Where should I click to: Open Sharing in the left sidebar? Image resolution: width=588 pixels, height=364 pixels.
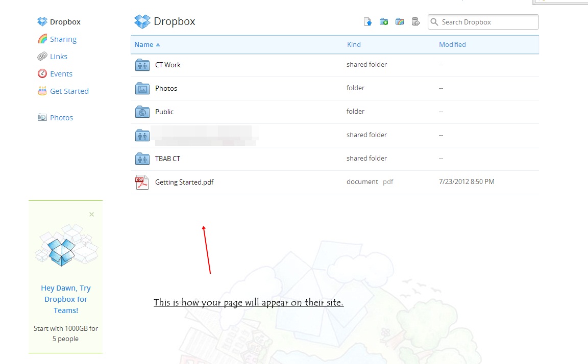(x=63, y=39)
